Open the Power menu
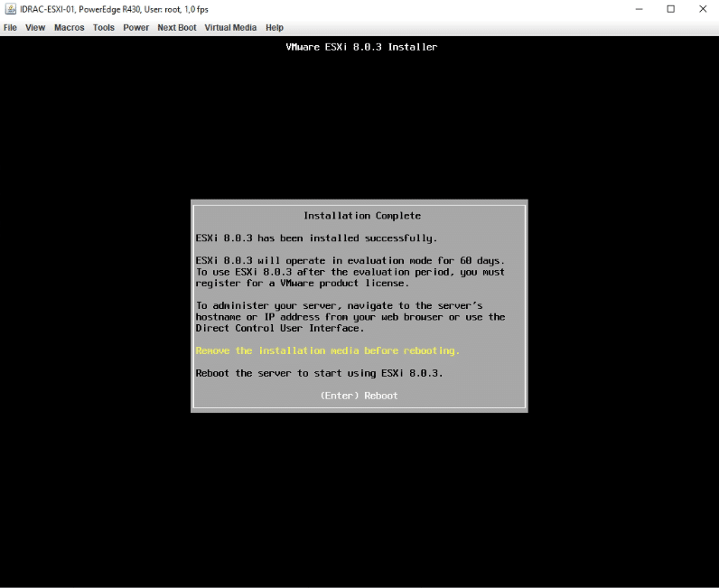Image resolution: width=719 pixels, height=588 pixels. tap(136, 28)
